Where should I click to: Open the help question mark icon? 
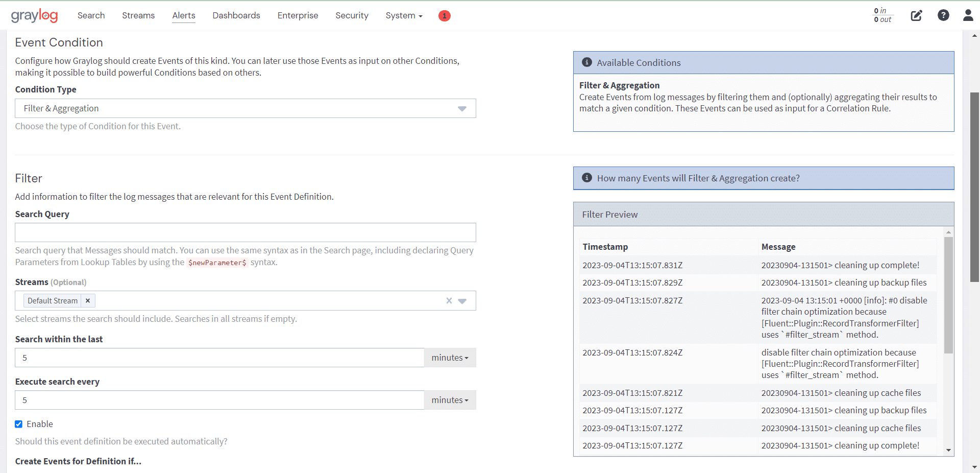point(943,15)
